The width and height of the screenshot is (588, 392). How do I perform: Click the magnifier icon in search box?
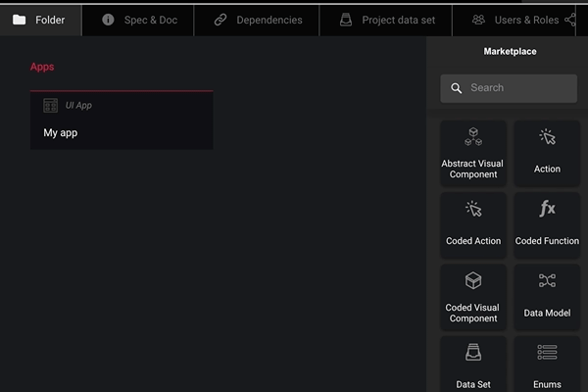[456, 88]
